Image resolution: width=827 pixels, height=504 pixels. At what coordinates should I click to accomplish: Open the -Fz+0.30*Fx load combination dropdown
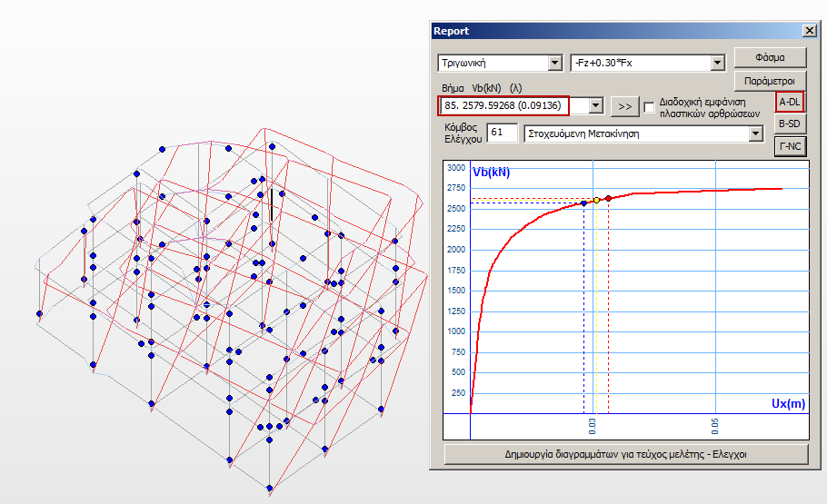[717, 64]
